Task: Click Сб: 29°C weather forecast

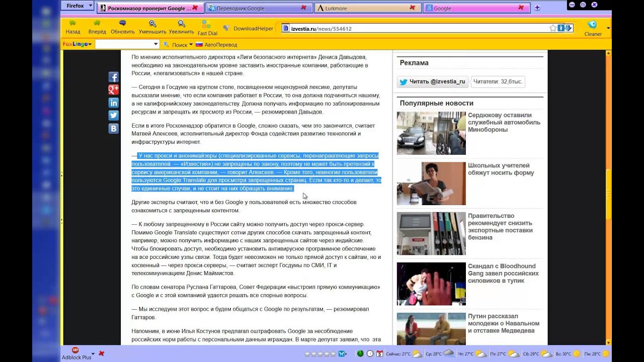Action: pyautogui.click(x=538, y=354)
